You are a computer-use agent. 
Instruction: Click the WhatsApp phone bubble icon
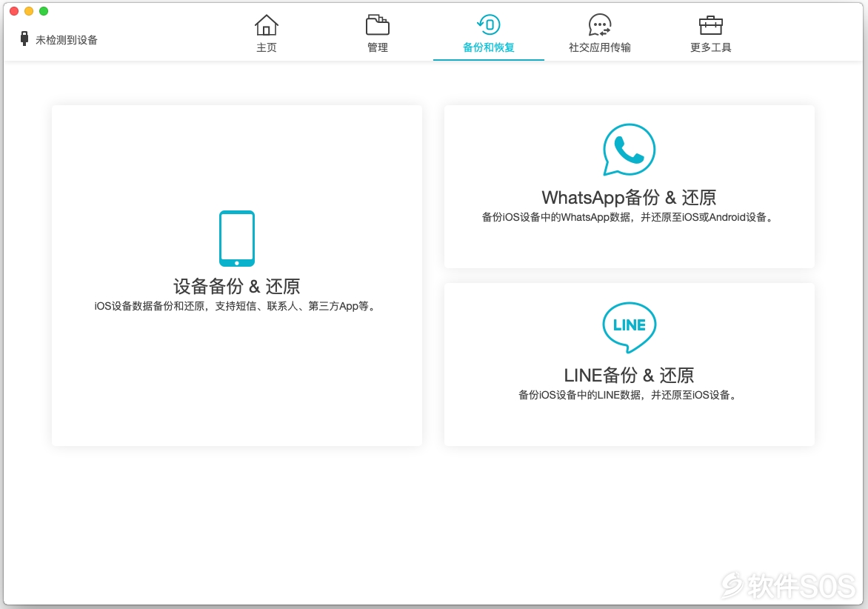click(630, 150)
